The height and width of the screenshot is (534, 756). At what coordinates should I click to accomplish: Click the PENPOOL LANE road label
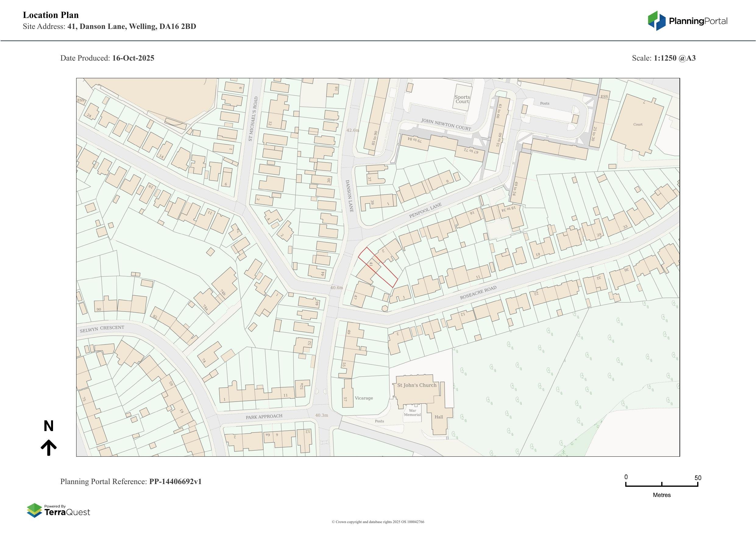(x=425, y=211)
